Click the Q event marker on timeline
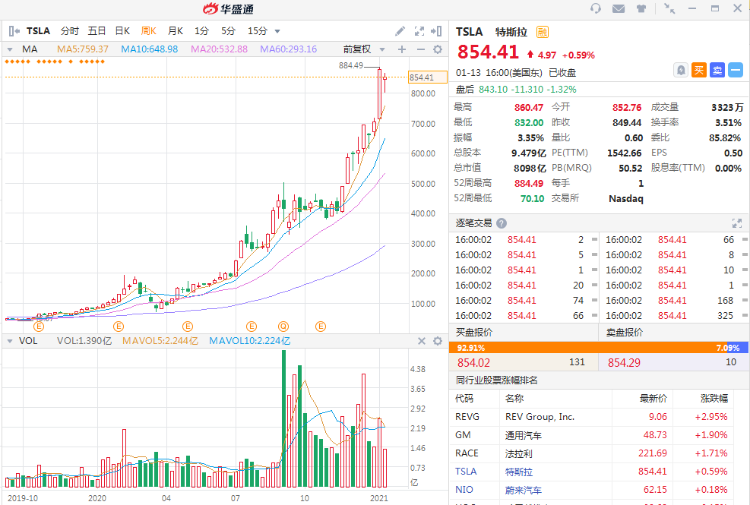 [x=284, y=327]
